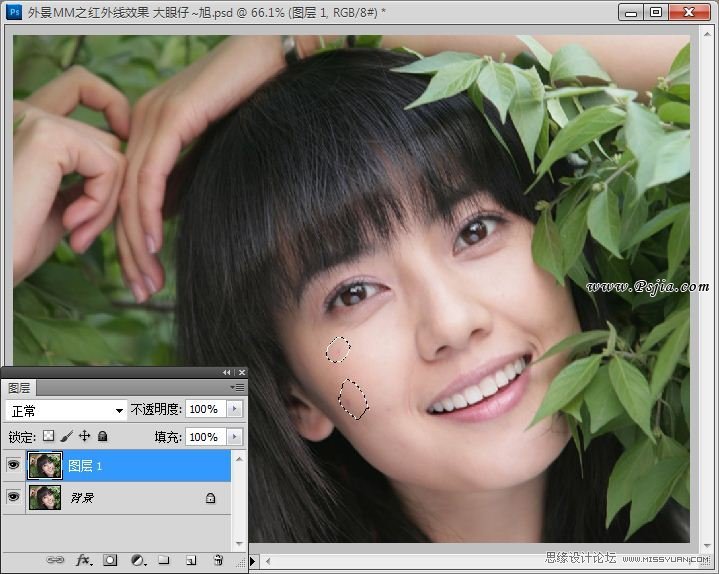
Task: Maximize the document window
Action: coord(656,12)
